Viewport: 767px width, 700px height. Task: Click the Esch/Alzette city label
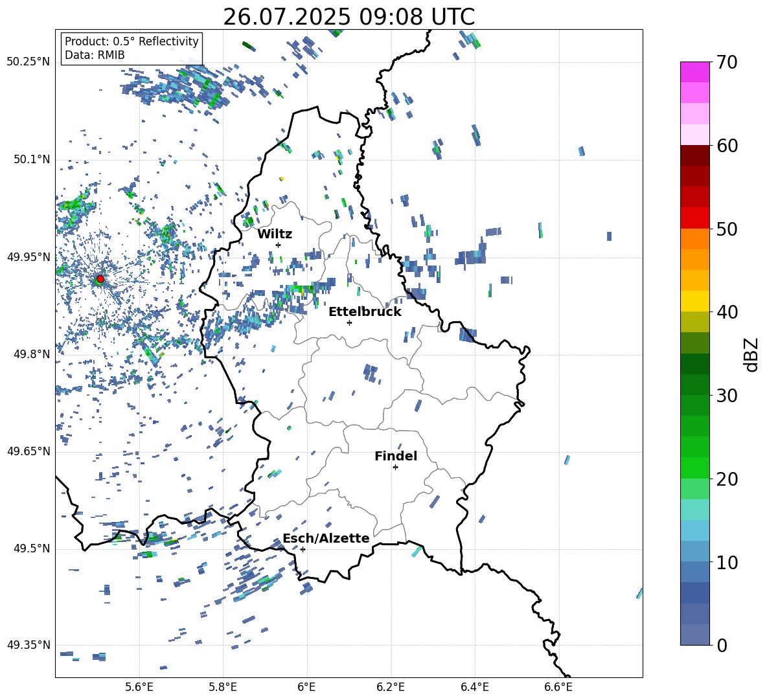pyautogui.click(x=326, y=539)
